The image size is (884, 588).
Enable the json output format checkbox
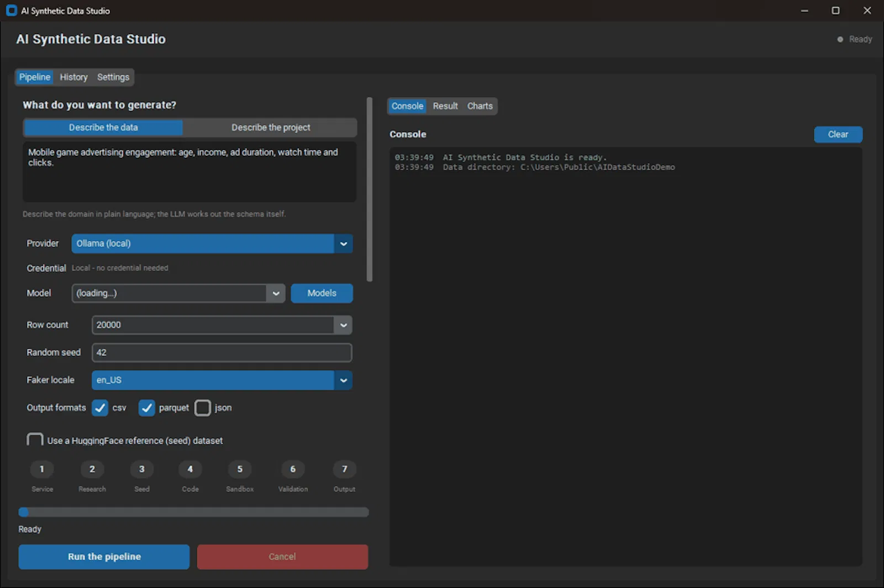point(203,408)
